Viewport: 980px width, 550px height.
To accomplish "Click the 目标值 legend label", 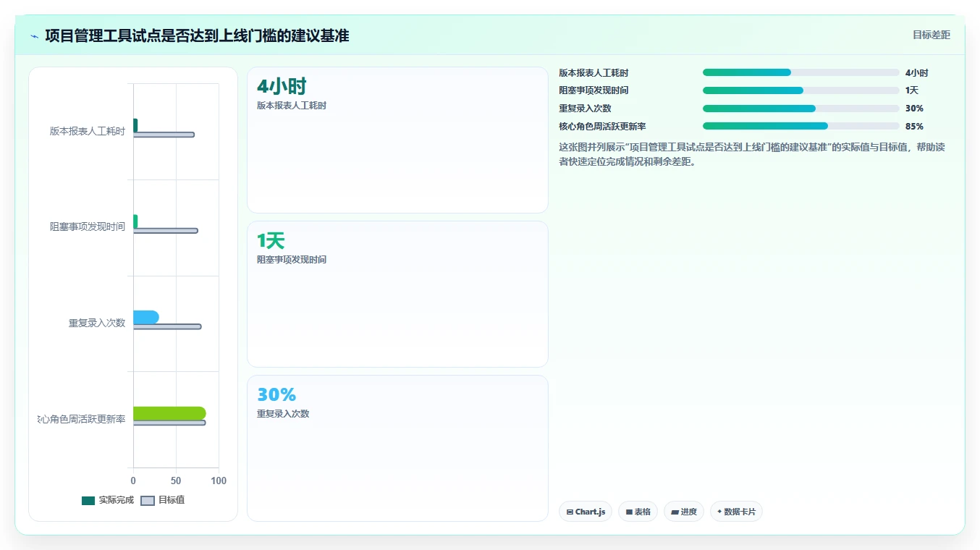I will coord(172,500).
